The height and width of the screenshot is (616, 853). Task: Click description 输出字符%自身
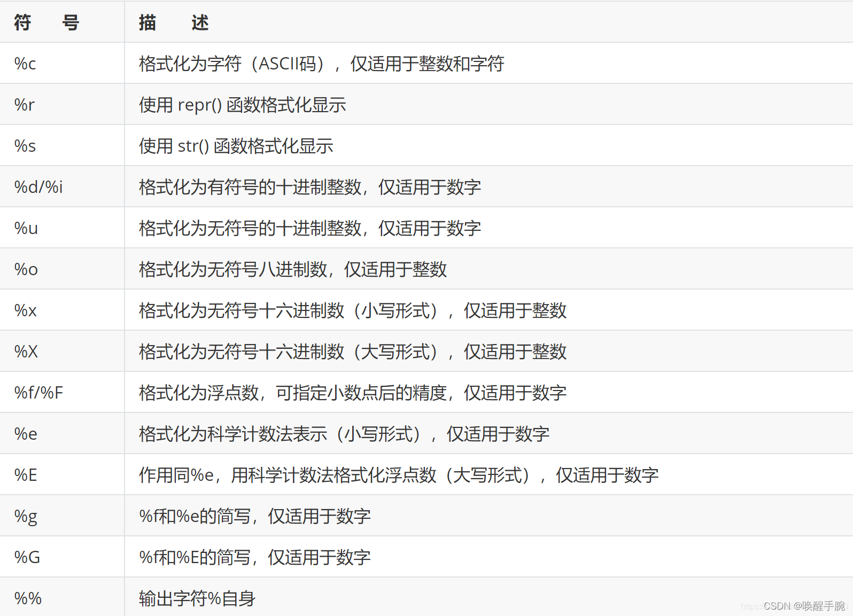(x=197, y=598)
